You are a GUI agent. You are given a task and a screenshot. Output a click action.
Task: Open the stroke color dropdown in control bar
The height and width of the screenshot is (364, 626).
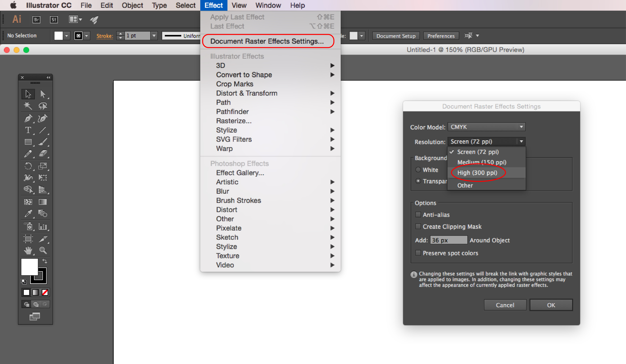[87, 36]
